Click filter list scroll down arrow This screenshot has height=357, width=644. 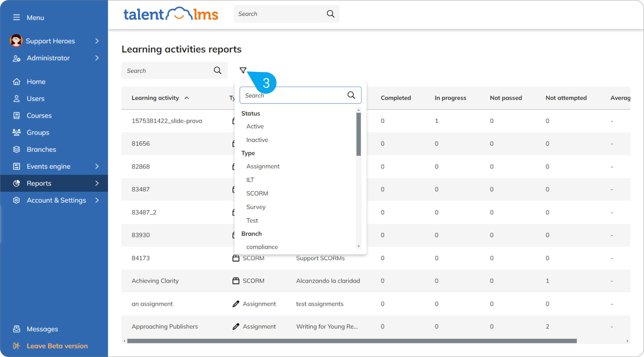(359, 246)
